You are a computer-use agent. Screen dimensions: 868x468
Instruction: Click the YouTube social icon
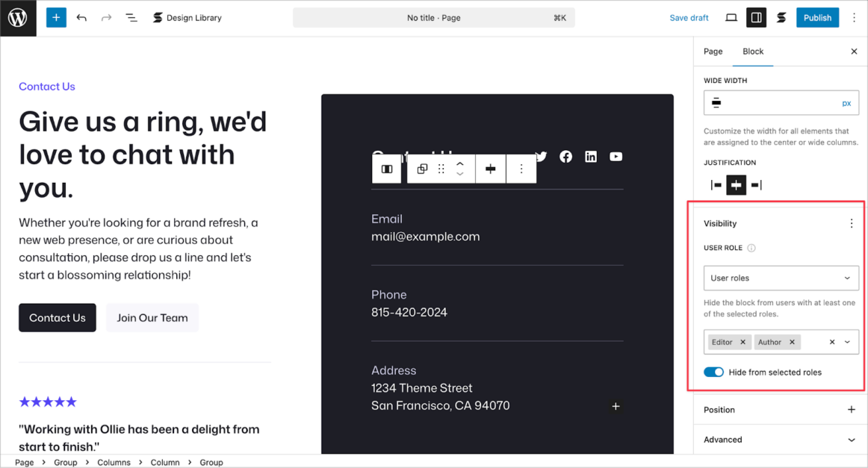pos(616,157)
